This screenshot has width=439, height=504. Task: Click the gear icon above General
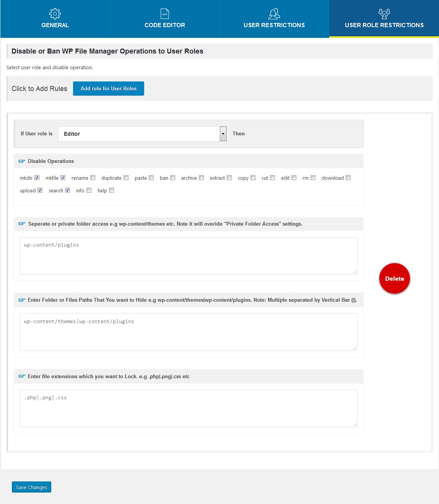click(x=55, y=14)
